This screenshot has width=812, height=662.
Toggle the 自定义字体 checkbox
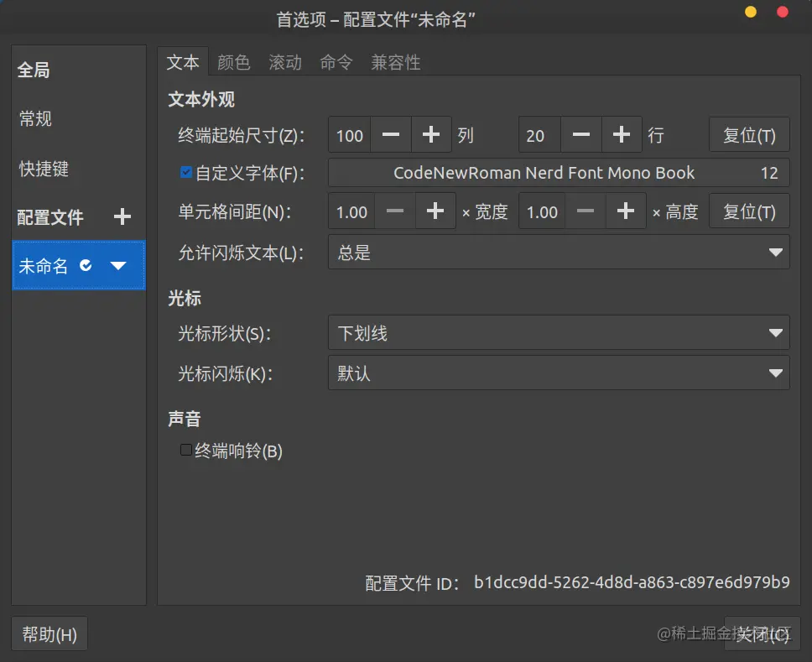[x=186, y=172]
